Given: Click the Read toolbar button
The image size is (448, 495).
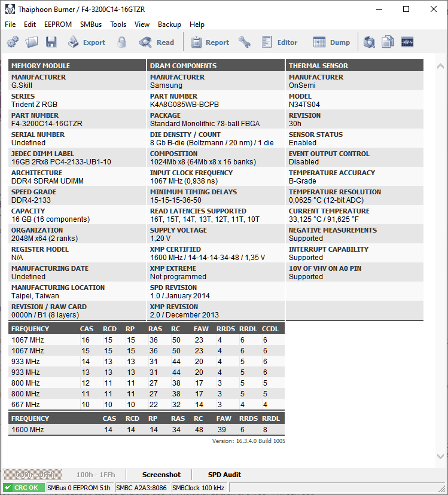Looking at the screenshot, I should click(x=156, y=42).
